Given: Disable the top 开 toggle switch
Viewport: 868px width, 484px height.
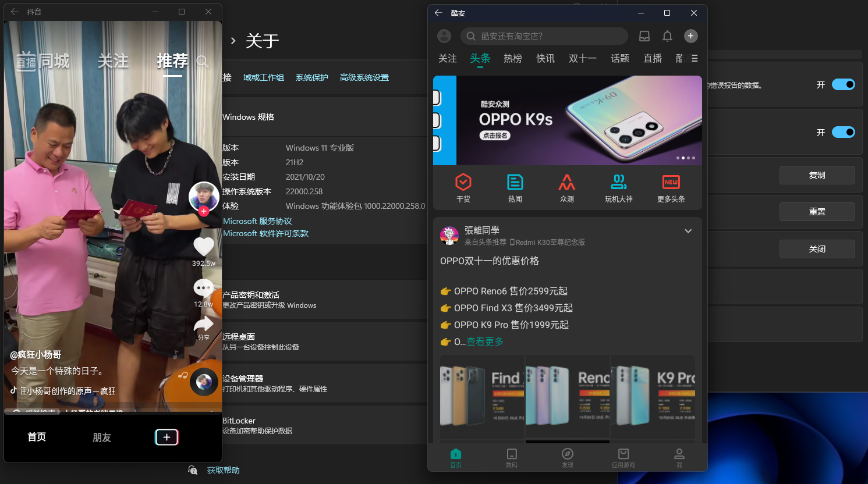Looking at the screenshot, I should pos(843,84).
